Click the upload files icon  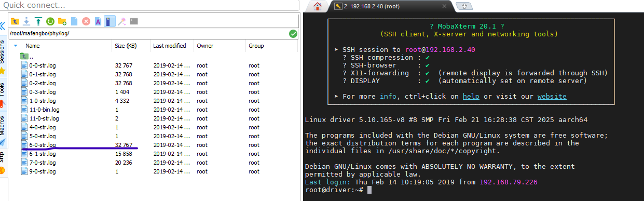click(x=38, y=21)
